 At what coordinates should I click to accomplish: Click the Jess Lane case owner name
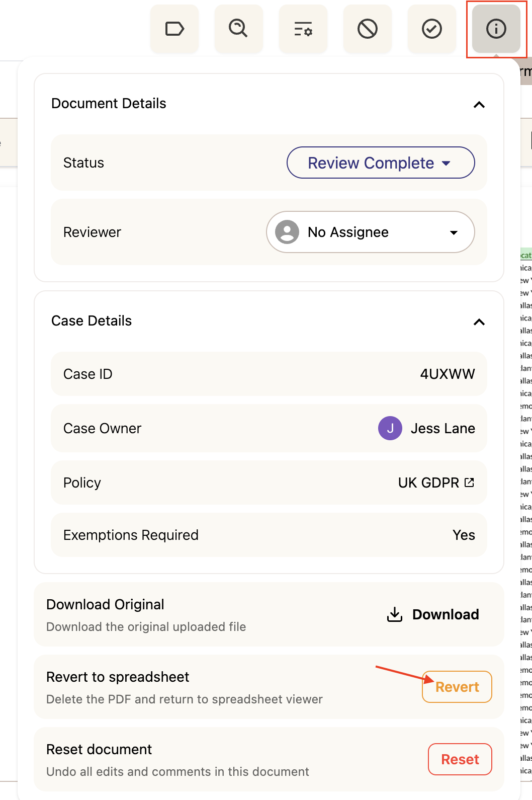443,428
